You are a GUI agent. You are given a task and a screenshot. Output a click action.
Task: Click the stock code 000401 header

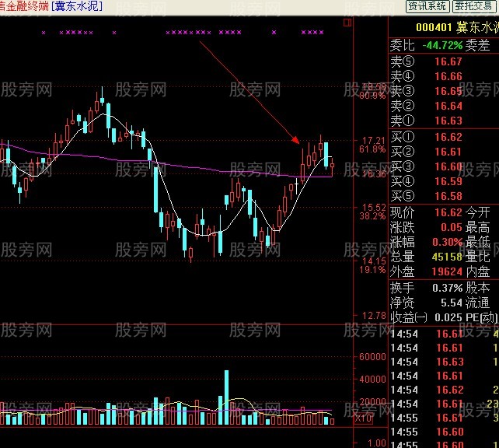pyautogui.click(x=434, y=27)
